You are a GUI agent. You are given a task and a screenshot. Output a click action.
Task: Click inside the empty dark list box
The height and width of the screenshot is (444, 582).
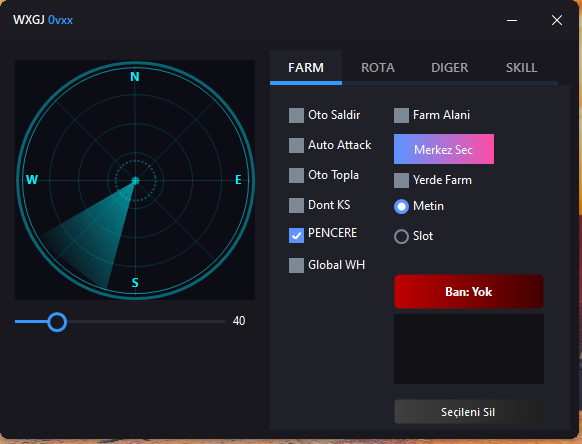[x=469, y=349]
